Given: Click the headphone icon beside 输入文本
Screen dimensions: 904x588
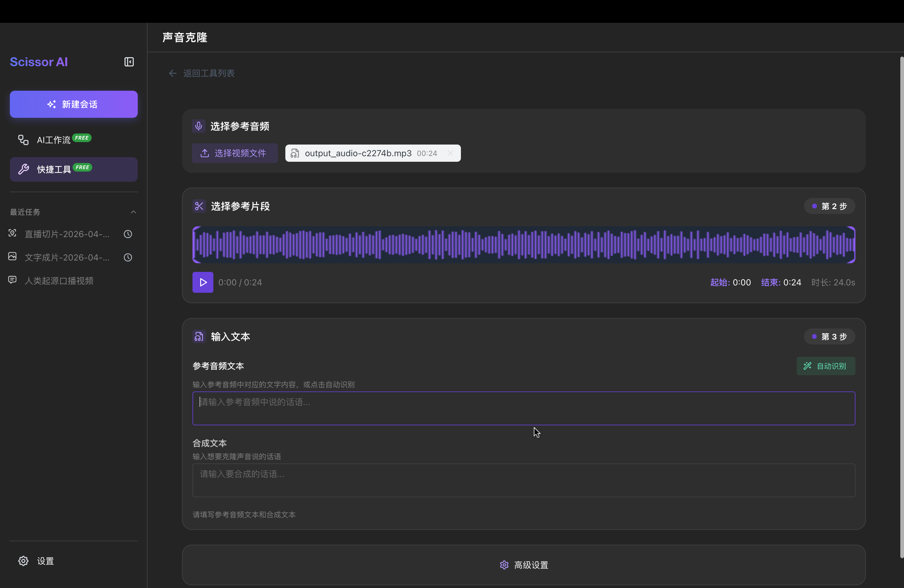Looking at the screenshot, I should (x=199, y=336).
